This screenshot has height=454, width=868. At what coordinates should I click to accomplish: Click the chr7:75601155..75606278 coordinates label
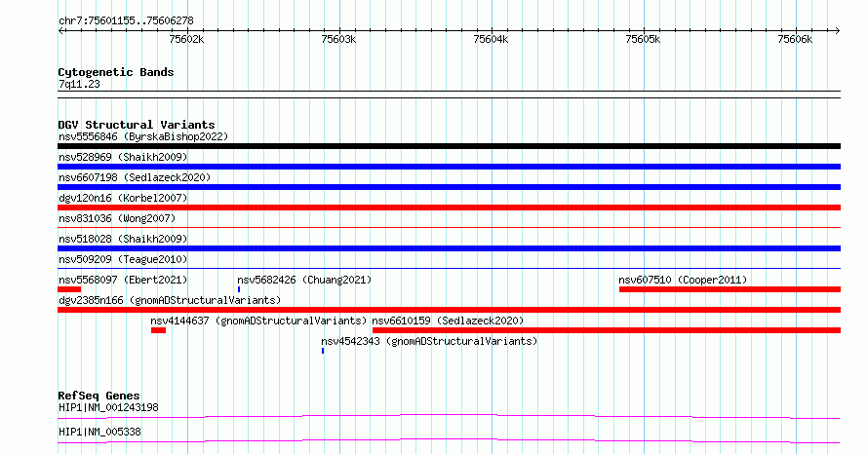(126, 21)
